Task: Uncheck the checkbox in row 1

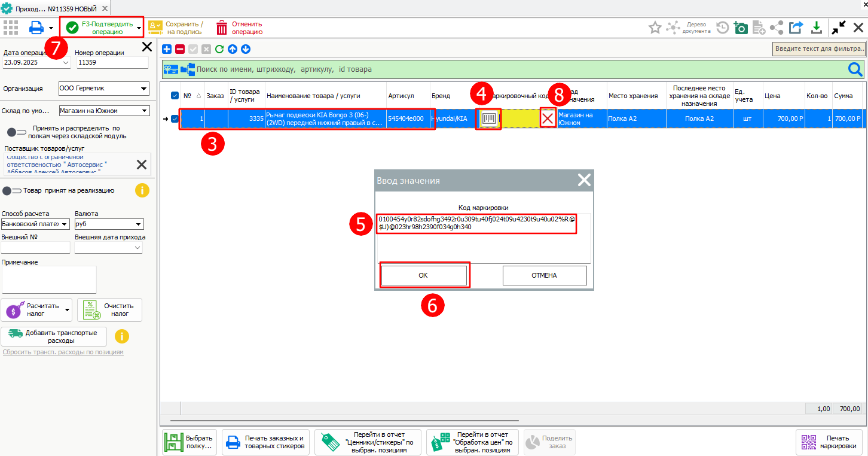Action: (x=175, y=118)
